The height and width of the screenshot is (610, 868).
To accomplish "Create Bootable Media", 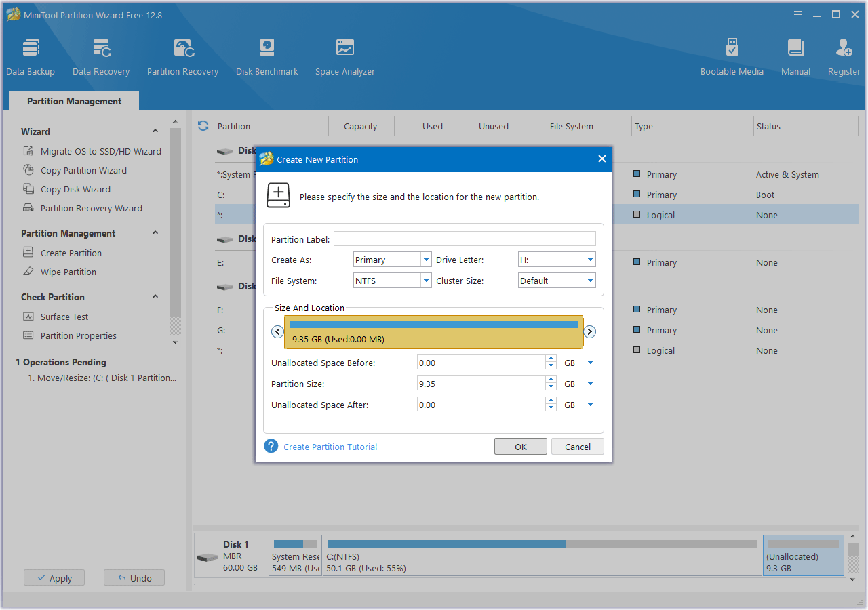I will coord(732,57).
